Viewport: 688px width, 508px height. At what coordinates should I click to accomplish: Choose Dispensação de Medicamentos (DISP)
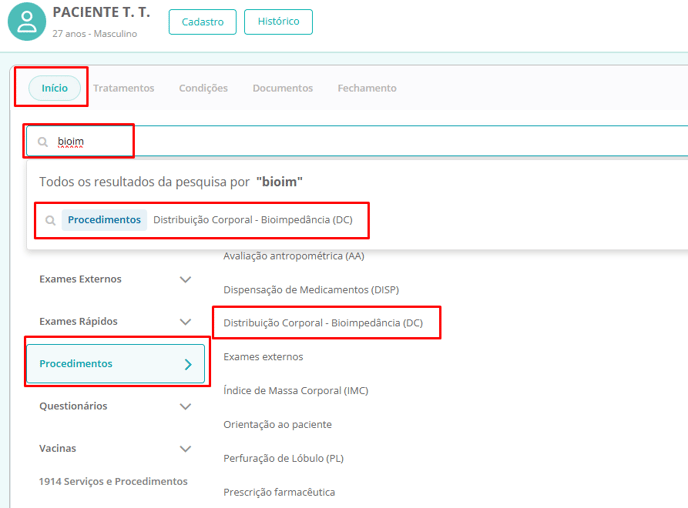tap(311, 289)
